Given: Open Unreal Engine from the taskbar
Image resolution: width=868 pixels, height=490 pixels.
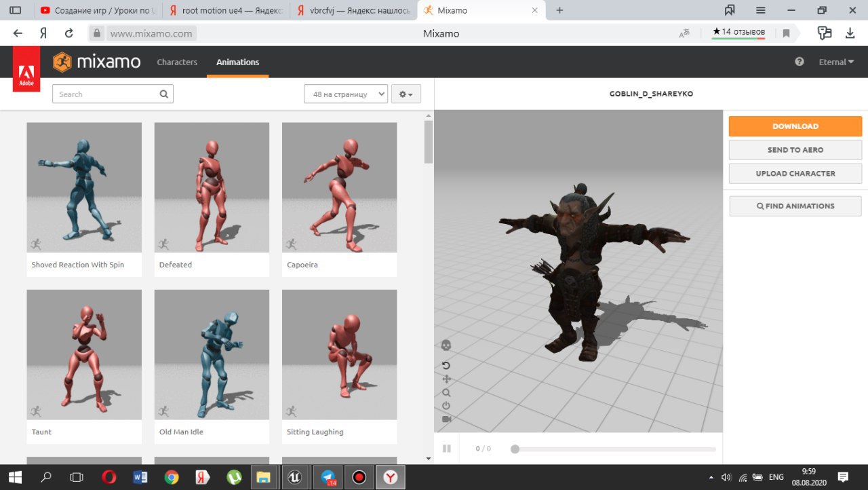Looking at the screenshot, I should click(x=295, y=477).
